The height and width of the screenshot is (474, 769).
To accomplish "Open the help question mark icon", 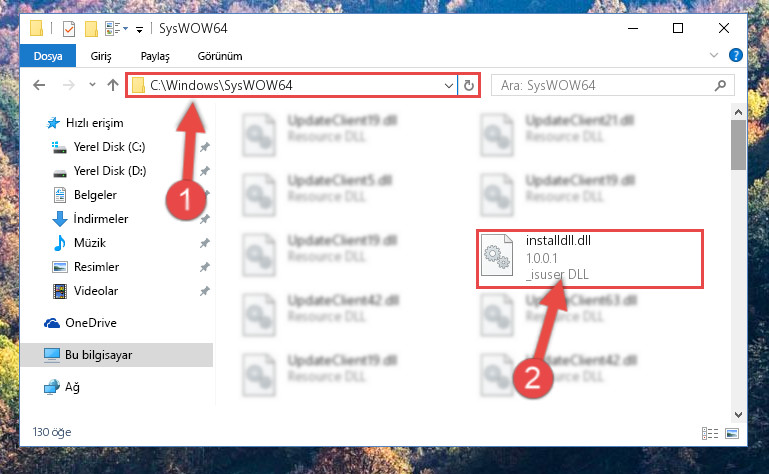I will (735, 55).
